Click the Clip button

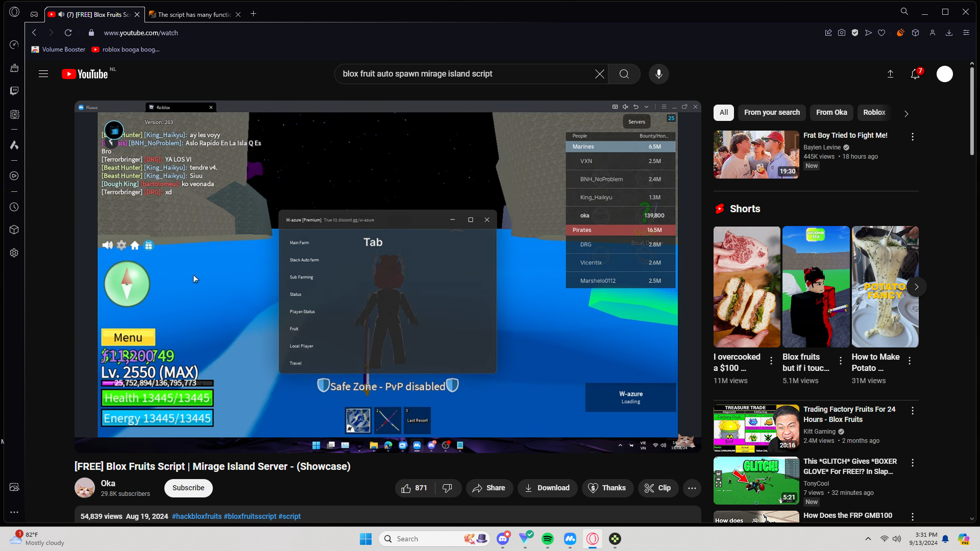coord(658,488)
